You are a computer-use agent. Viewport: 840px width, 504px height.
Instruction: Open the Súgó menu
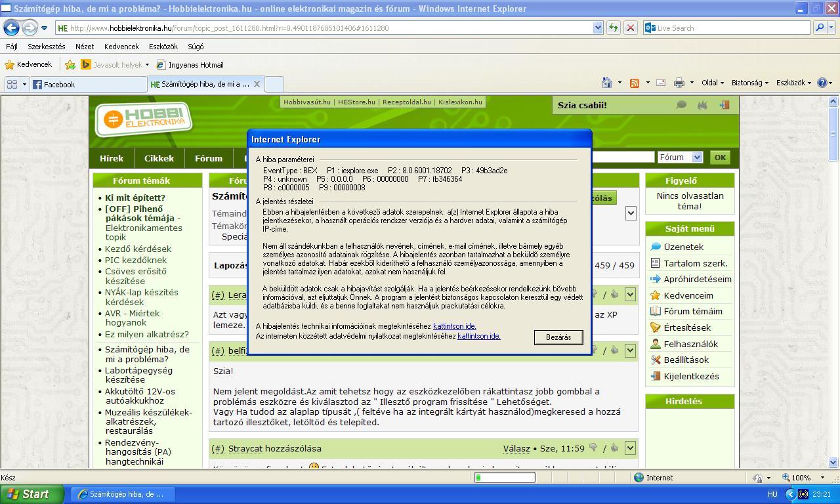click(196, 47)
